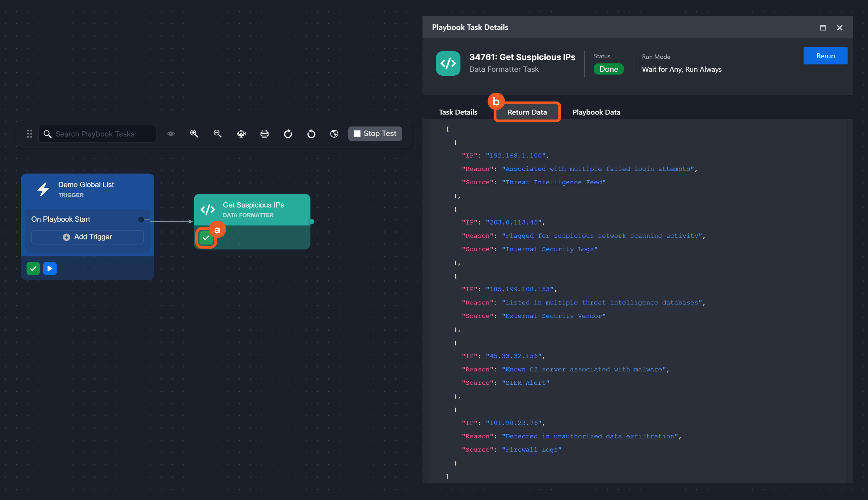868x500 pixels.
Task: Click the print icon in toolbar
Action: coord(264,134)
